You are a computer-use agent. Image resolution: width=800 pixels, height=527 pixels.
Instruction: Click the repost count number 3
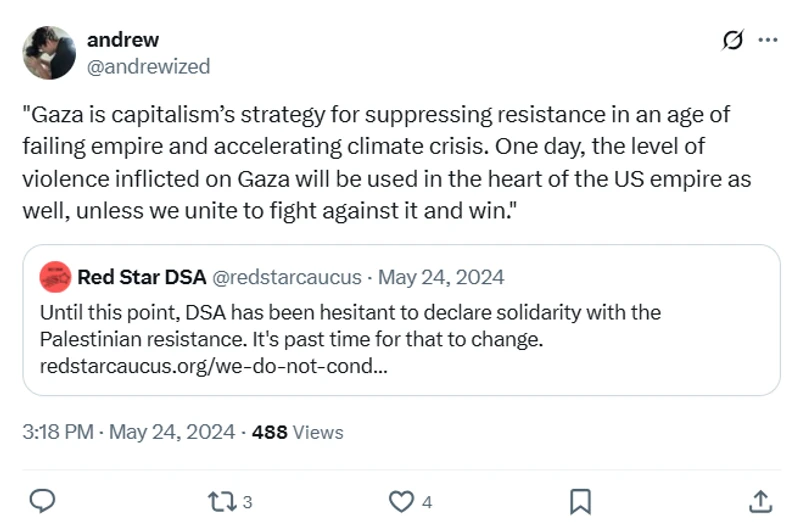(x=247, y=502)
